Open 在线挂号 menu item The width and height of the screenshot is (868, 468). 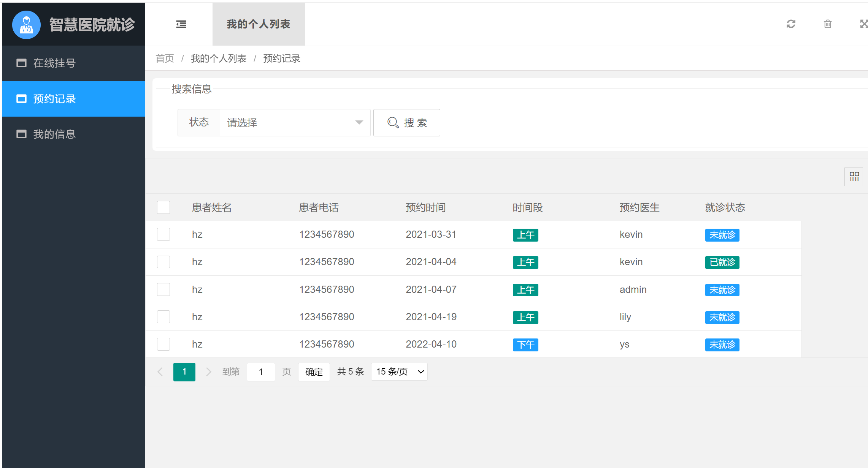tap(73, 63)
